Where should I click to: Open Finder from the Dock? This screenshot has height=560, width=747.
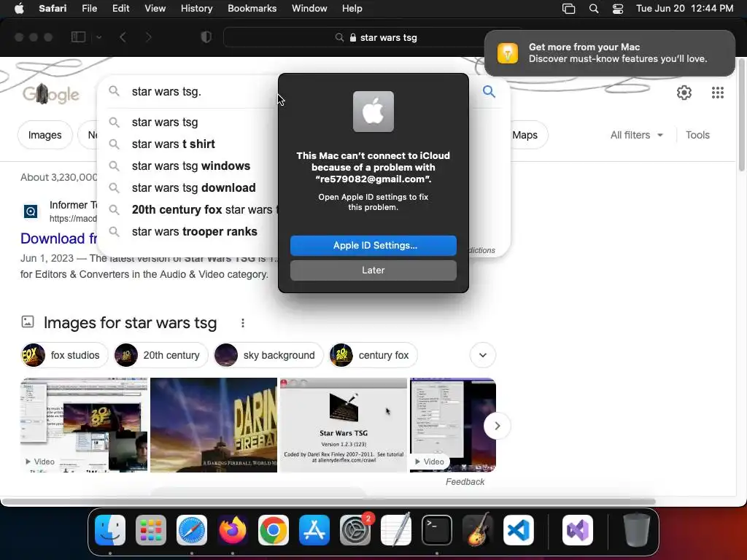coord(110,530)
